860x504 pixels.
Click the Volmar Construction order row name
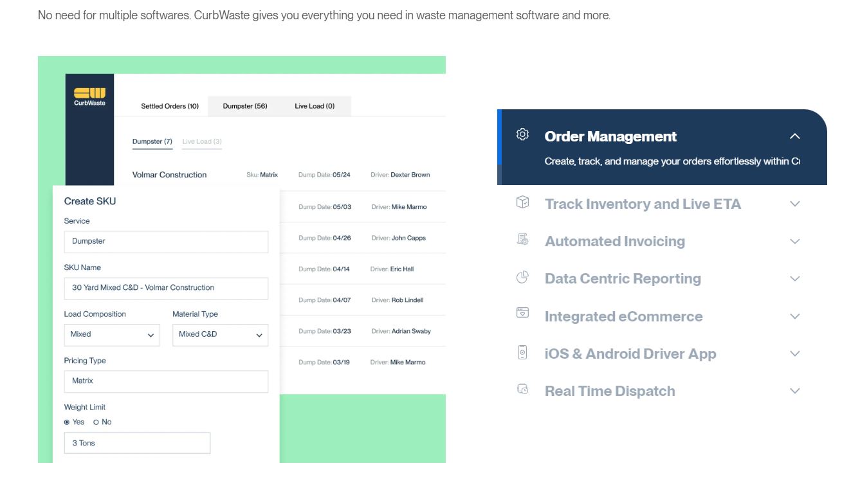(169, 175)
